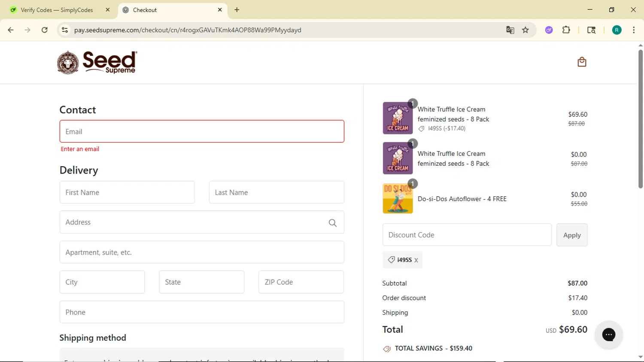Switch to Verify Codes — SimplyCodes tab
Screen dimensions: 644x362
[x=57, y=10]
